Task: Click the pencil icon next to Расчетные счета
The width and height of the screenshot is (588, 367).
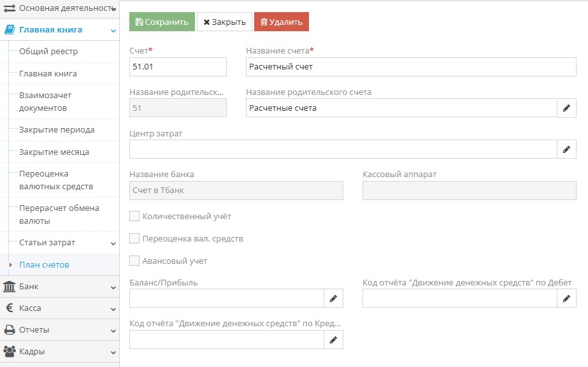Action: click(x=566, y=108)
